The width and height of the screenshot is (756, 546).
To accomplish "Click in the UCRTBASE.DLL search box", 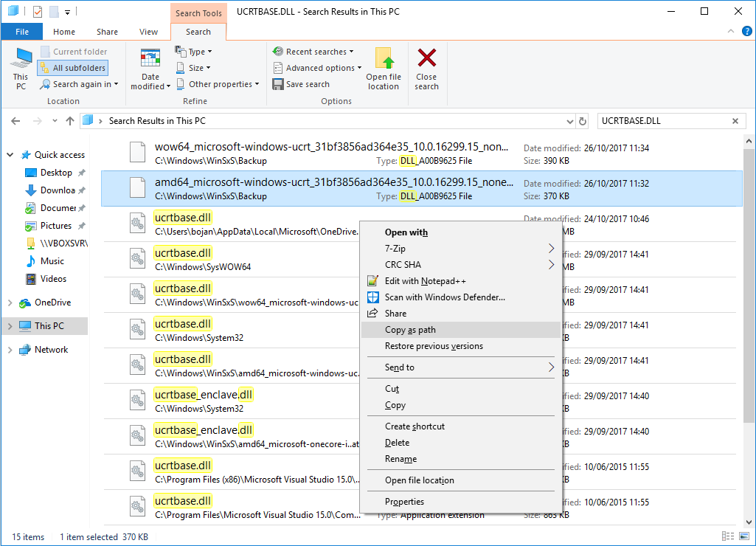I will pos(663,121).
